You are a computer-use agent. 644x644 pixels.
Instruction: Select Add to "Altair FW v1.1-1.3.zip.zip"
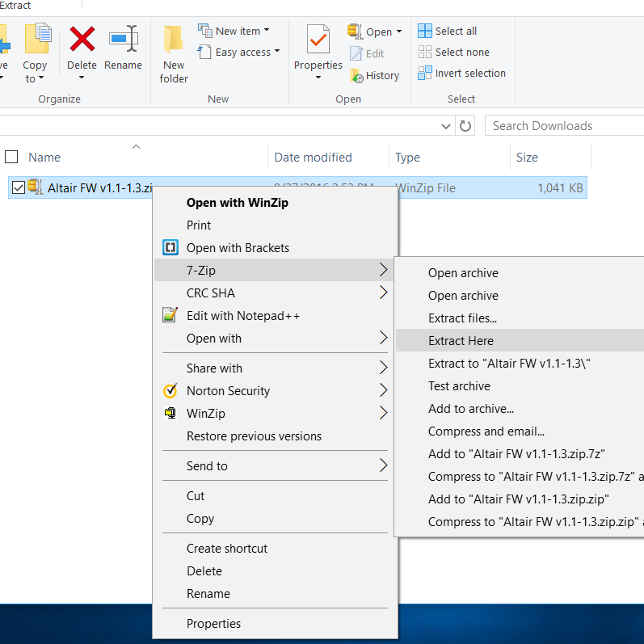(x=520, y=499)
